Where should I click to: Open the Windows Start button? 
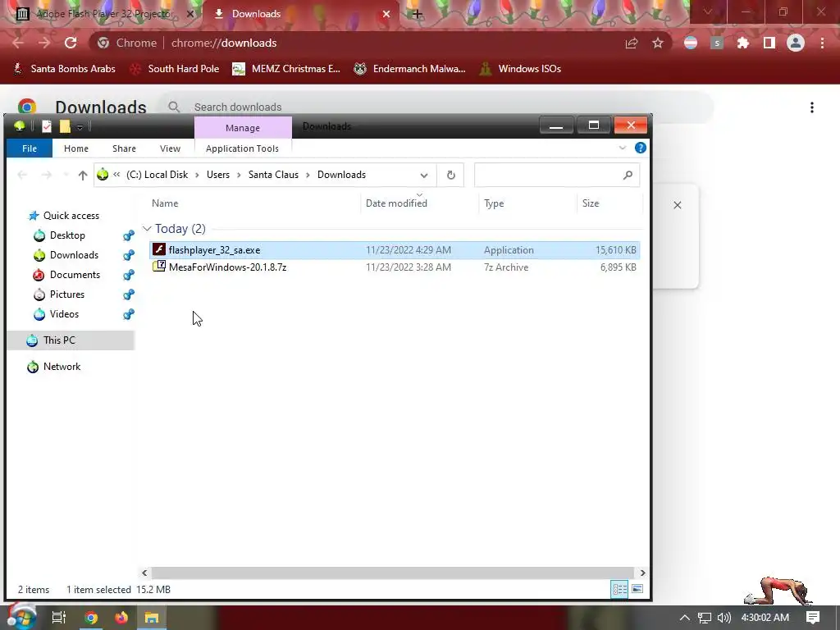(21, 618)
